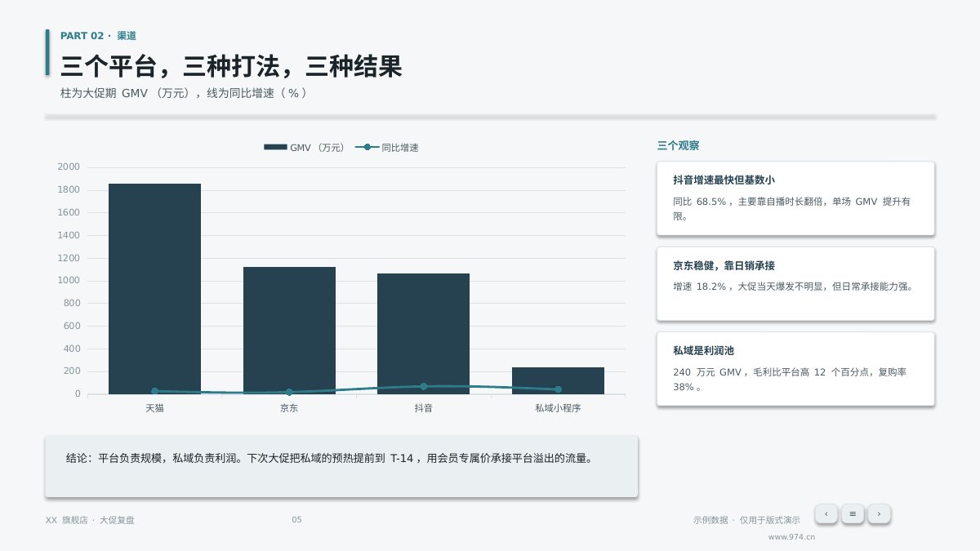The image size is (980, 551).
Task: Open the 私域是利润池 observation card
Action: point(795,368)
